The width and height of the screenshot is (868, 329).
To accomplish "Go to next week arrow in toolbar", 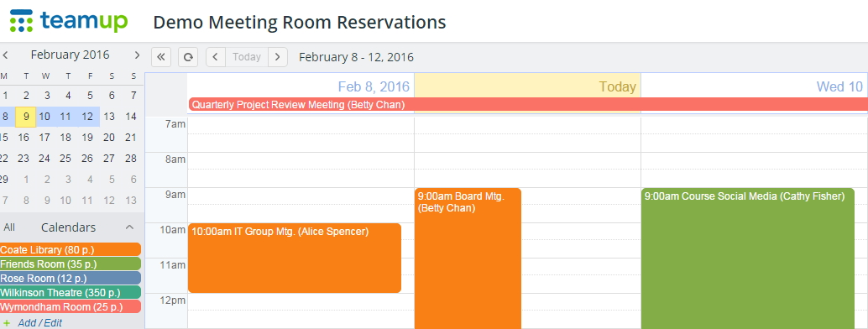I will 278,57.
